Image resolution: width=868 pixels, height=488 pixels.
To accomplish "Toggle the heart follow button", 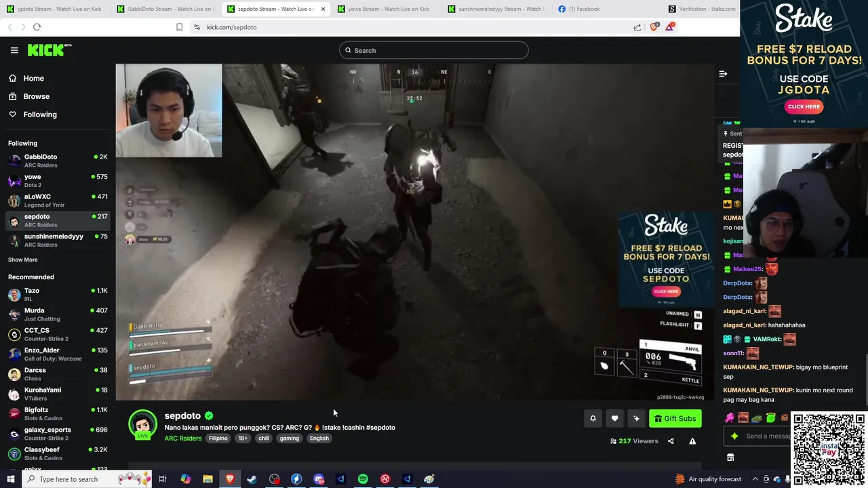I will (x=614, y=418).
